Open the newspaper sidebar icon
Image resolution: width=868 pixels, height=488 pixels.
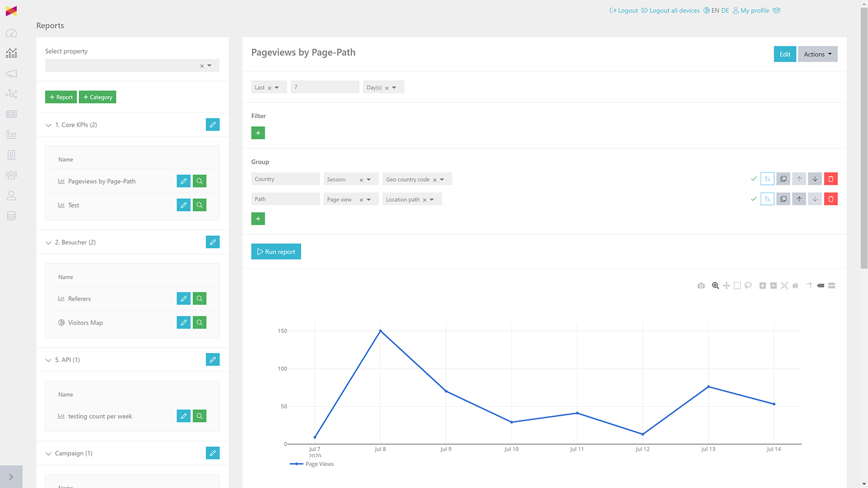pyautogui.click(x=11, y=114)
